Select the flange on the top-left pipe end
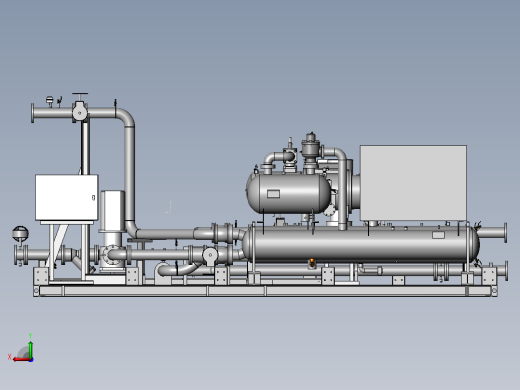The image size is (520, 390). [32, 113]
